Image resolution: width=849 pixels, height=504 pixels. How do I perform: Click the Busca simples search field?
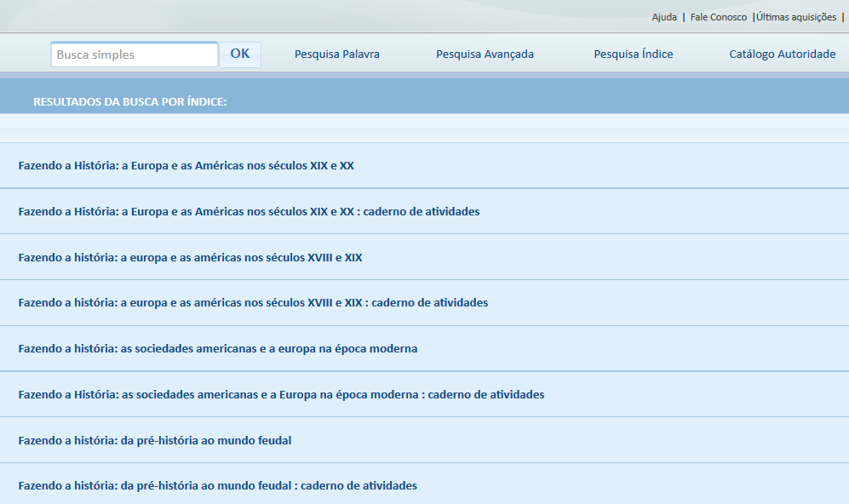[134, 54]
